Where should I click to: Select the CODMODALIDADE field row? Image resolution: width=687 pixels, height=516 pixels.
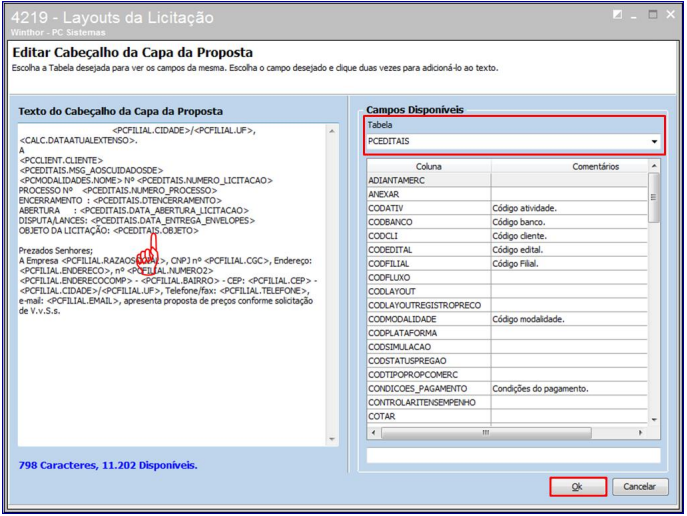(507, 319)
